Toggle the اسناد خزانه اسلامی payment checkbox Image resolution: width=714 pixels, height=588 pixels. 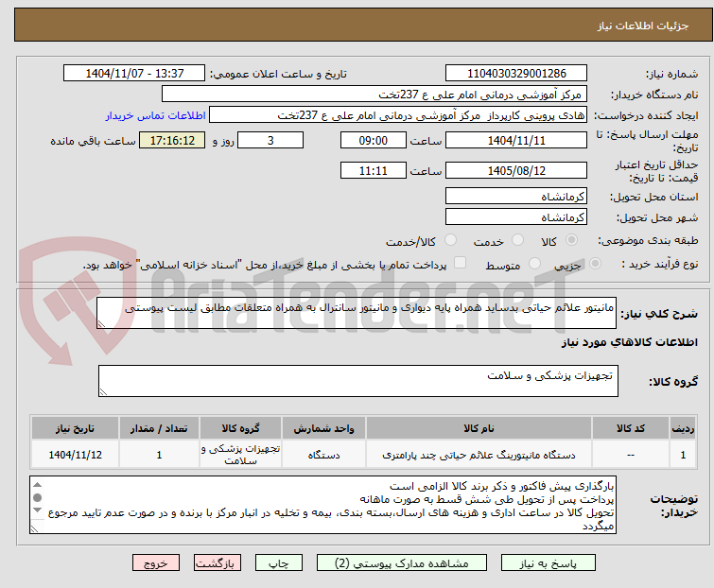[x=461, y=263]
